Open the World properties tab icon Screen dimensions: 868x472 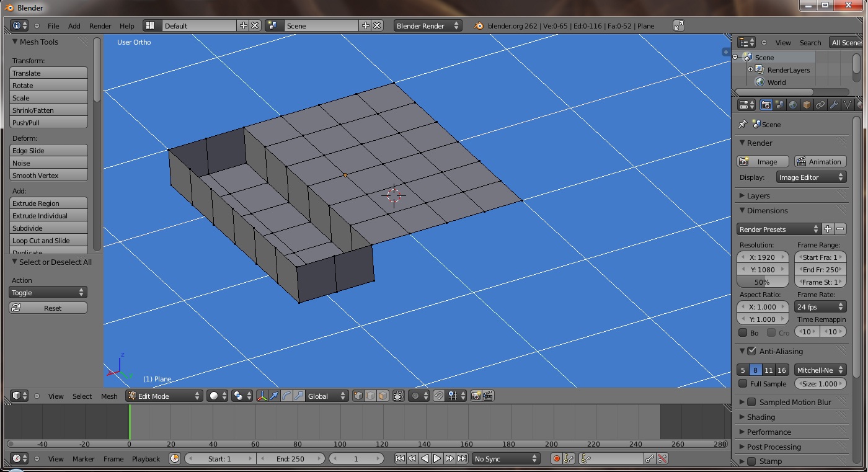[x=793, y=105]
